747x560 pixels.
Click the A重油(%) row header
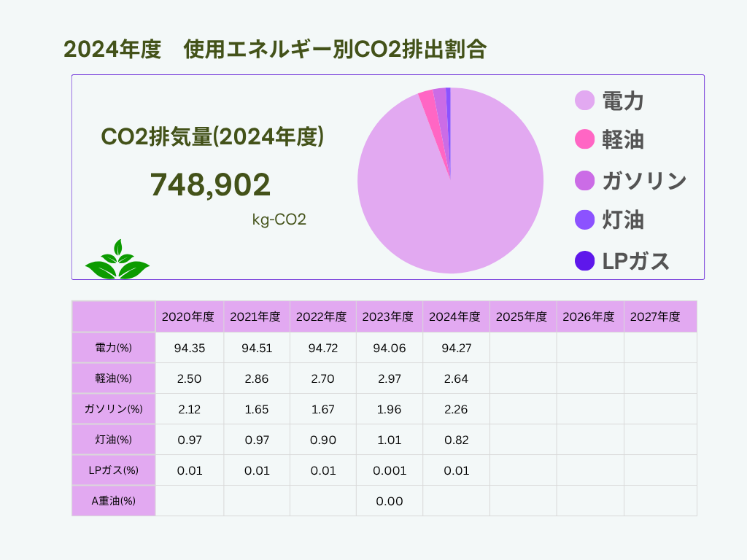click(x=113, y=501)
